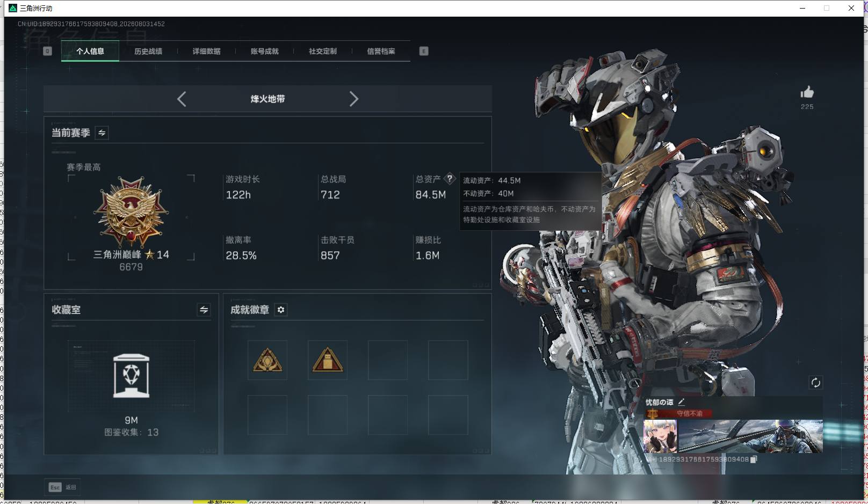Click the profile banner image
The width and height of the screenshot is (868, 504).
tap(750, 436)
